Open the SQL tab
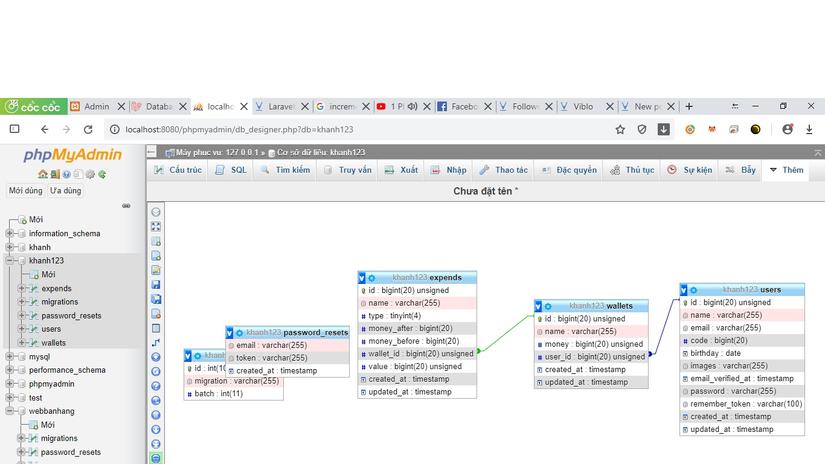 [x=231, y=170]
